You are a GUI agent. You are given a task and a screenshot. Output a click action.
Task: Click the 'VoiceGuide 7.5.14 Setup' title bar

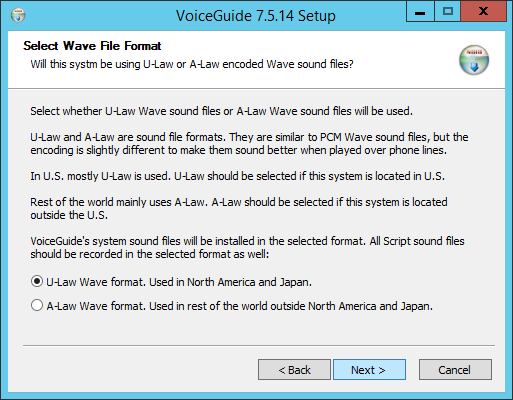(256, 16)
